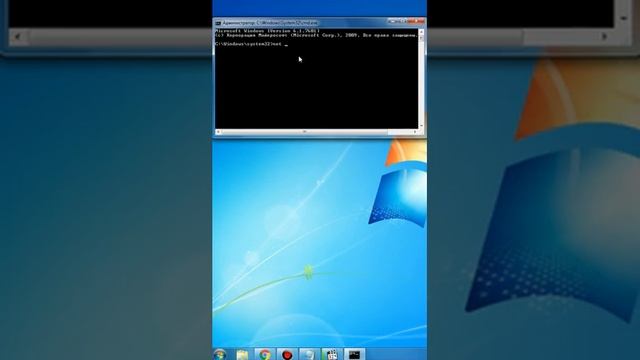Open the red round app taskbar icon
The width and height of the screenshot is (640, 360).
point(287,355)
